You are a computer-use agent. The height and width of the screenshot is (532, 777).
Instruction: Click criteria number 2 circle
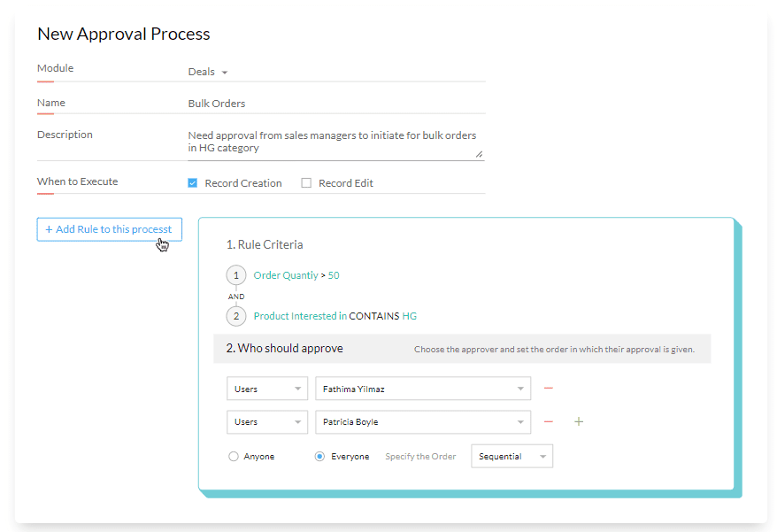(x=236, y=316)
